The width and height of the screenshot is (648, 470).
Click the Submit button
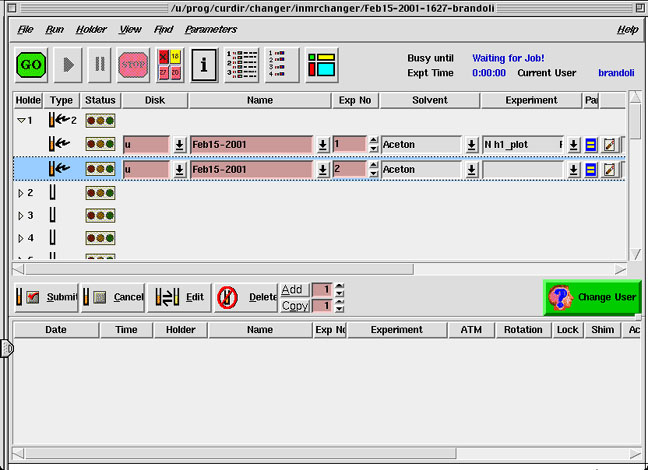click(x=46, y=297)
